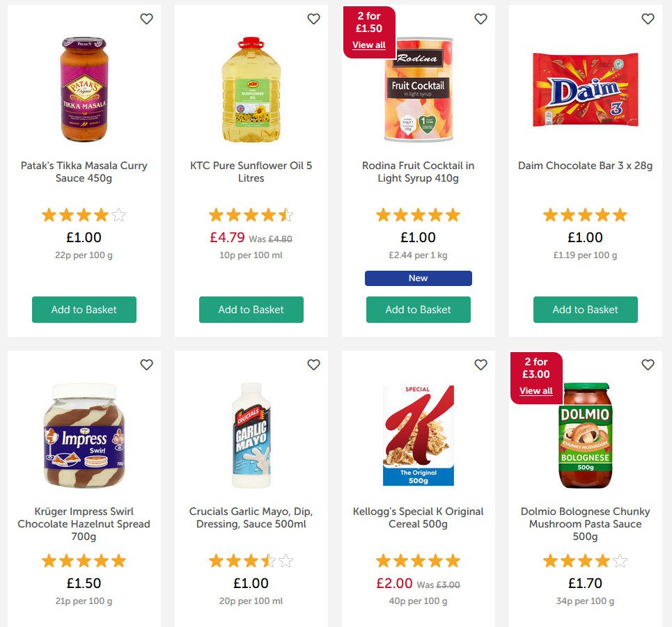This screenshot has height=627, width=672.
Task: Add Rodina Fruit Cocktail to basket
Action: (x=419, y=310)
